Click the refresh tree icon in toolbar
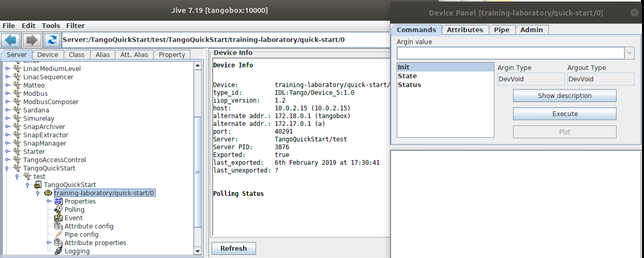Image resolution: width=644 pixels, height=258 pixels. pos(53,40)
